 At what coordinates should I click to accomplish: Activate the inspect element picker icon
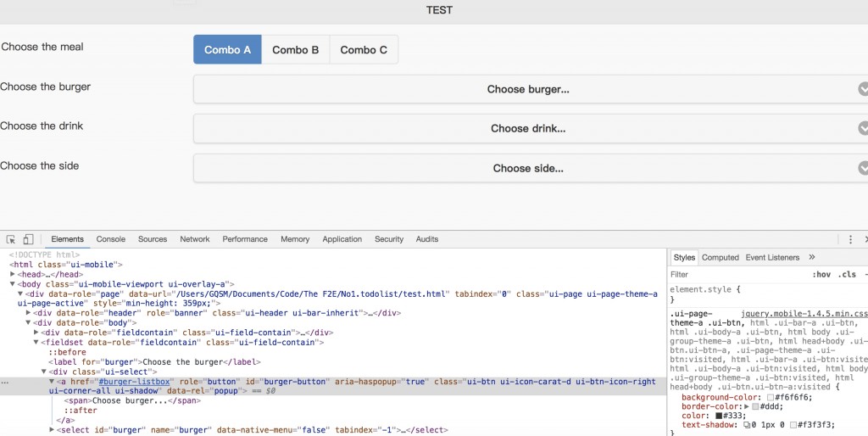pyautogui.click(x=11, y=239)
